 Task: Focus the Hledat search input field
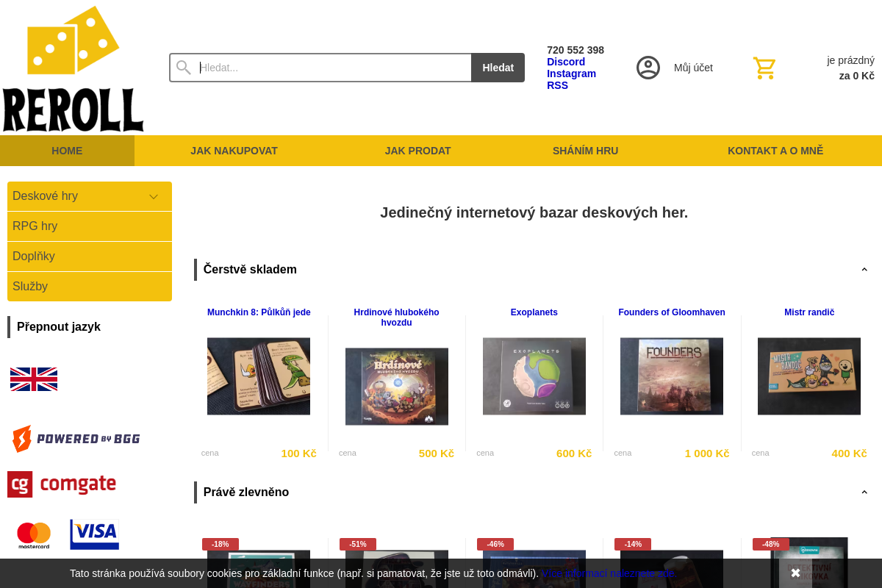point(334,68)
